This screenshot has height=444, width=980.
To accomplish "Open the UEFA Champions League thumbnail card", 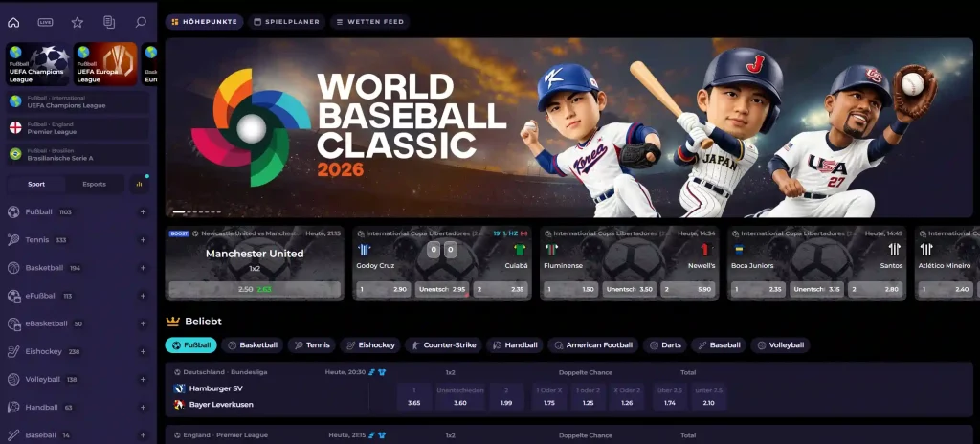I will tap(37, 64).
